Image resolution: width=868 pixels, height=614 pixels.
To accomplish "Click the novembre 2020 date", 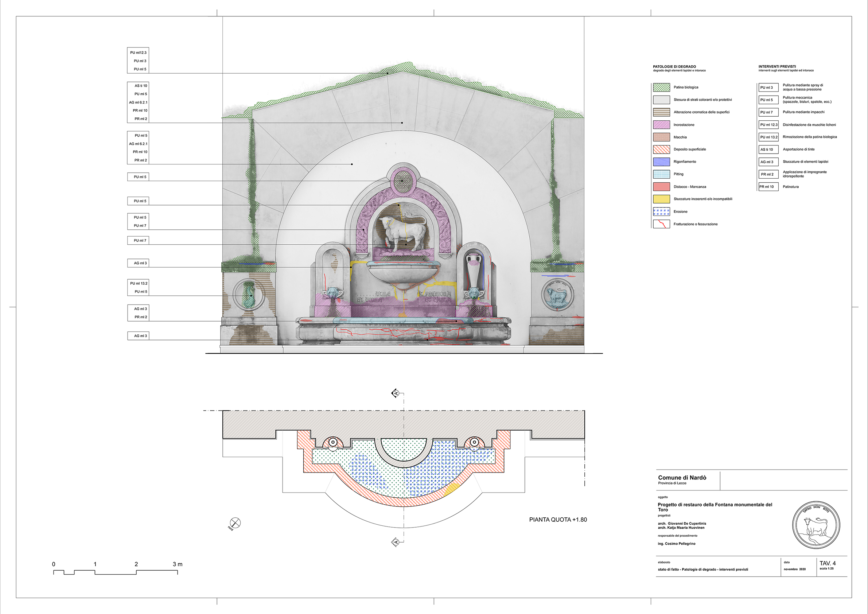I will (795, 569).
